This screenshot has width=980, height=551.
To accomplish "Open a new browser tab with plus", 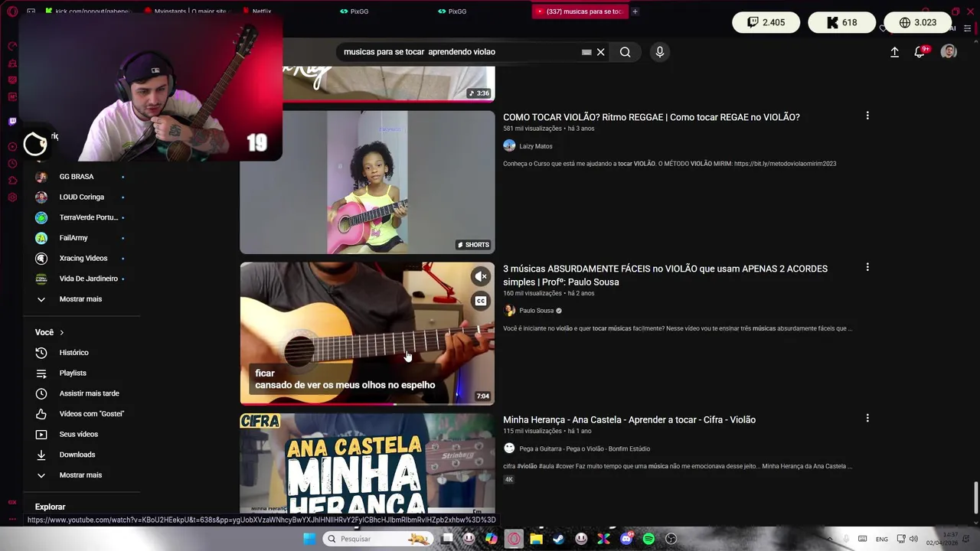I will 635,11.
